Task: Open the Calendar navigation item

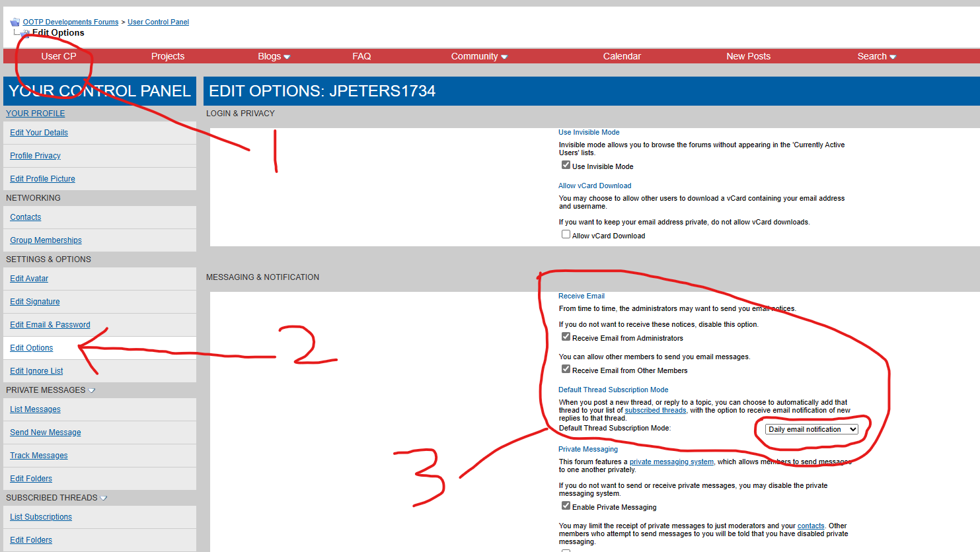Action: pos(622,57)
